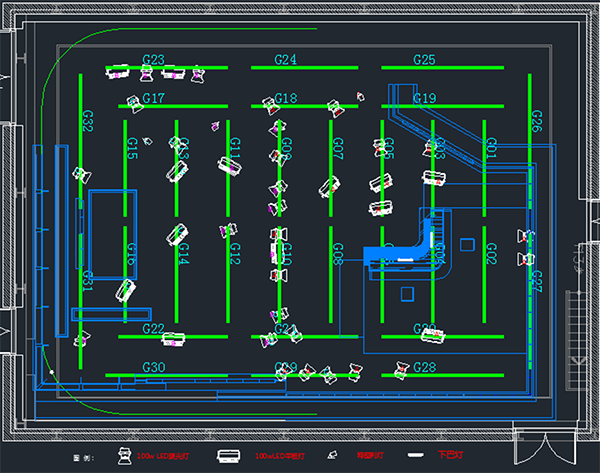Select the small blue square beside G02

[x=466, y=244]
